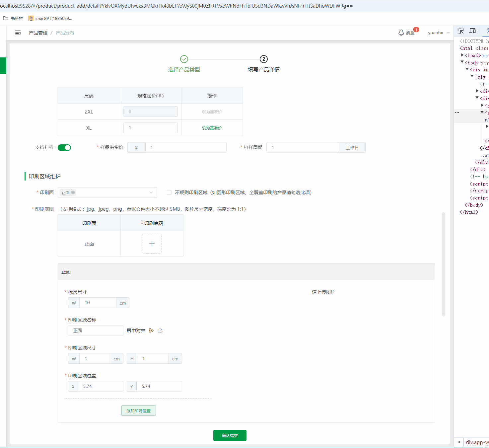This screenshot has height=448, width=489.
Task: Click the XL size cell
Action: (89, 128)
